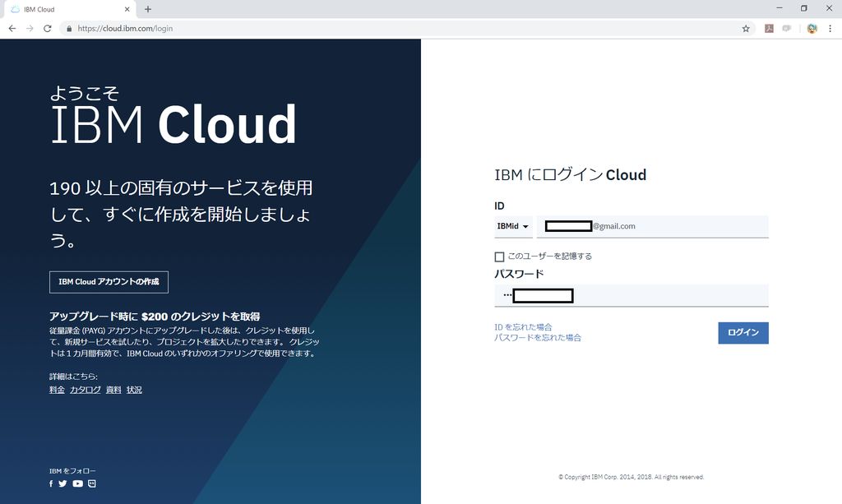Screen dimensions: 842x504
Task: Open a new browser tab
Action: click(148, 9)
